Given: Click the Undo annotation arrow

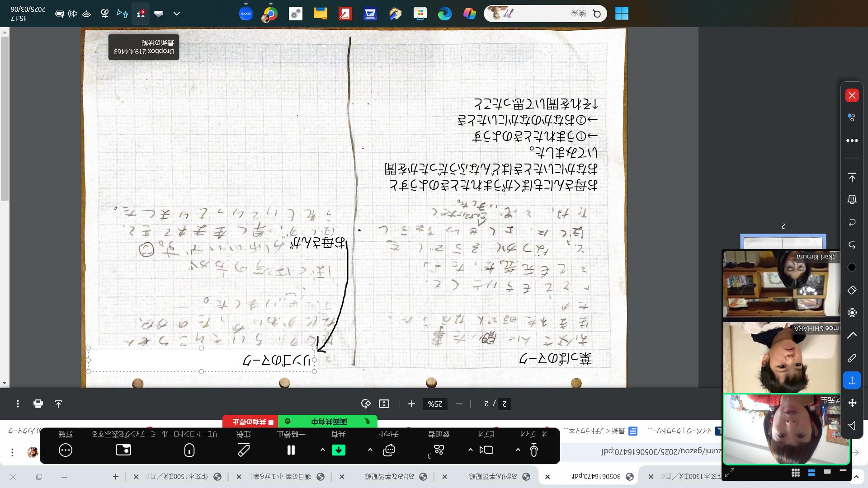Looking at the screenshot, I should click(852, 245).
